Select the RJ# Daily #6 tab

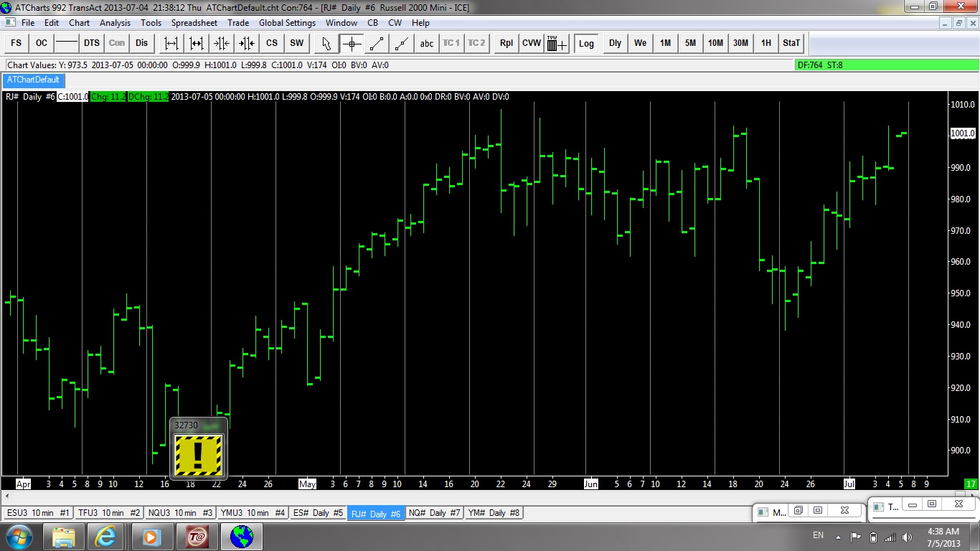[x=376, y=513]
